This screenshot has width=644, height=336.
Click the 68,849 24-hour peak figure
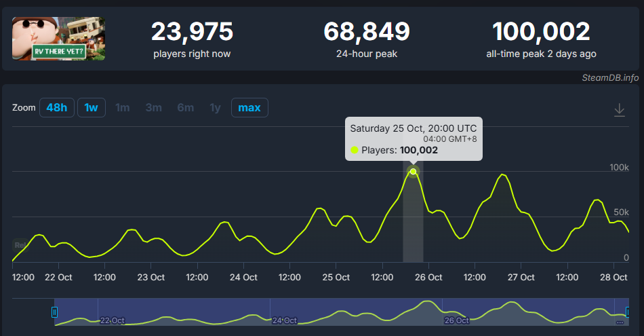[367, 31]
